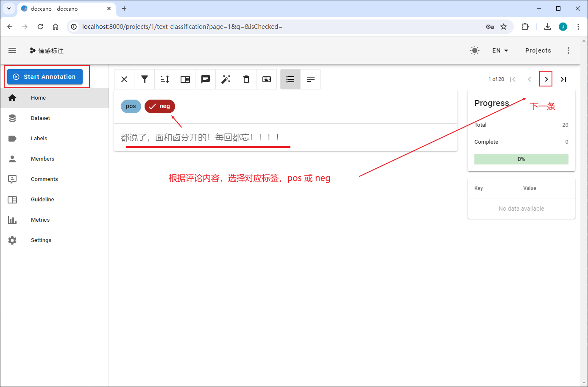Delete the current annotation using trash icon

click(x=246, y=79)
